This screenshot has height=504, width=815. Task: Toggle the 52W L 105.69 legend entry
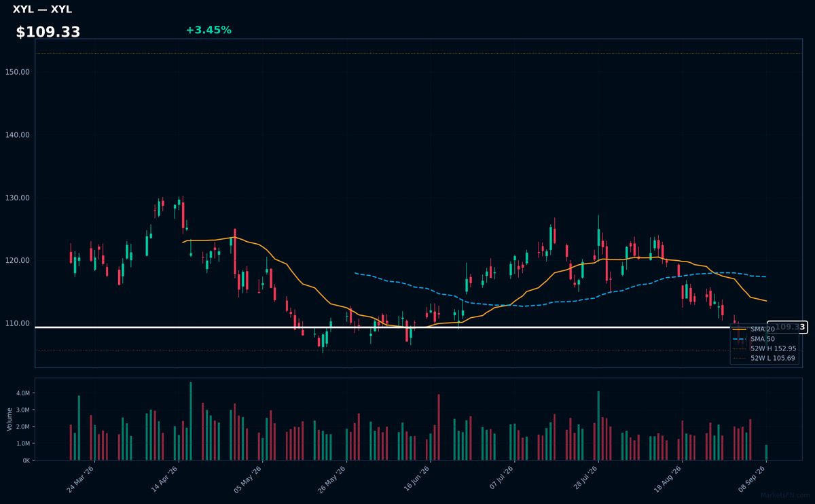point(764,358)
